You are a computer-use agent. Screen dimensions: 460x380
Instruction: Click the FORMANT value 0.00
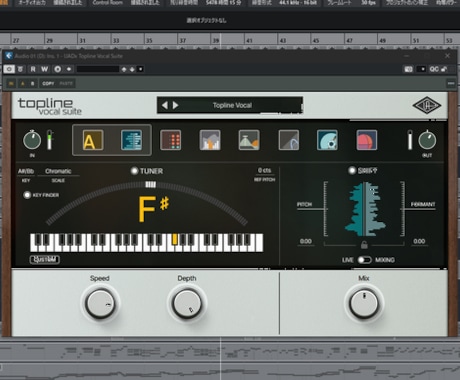(419, 241)
